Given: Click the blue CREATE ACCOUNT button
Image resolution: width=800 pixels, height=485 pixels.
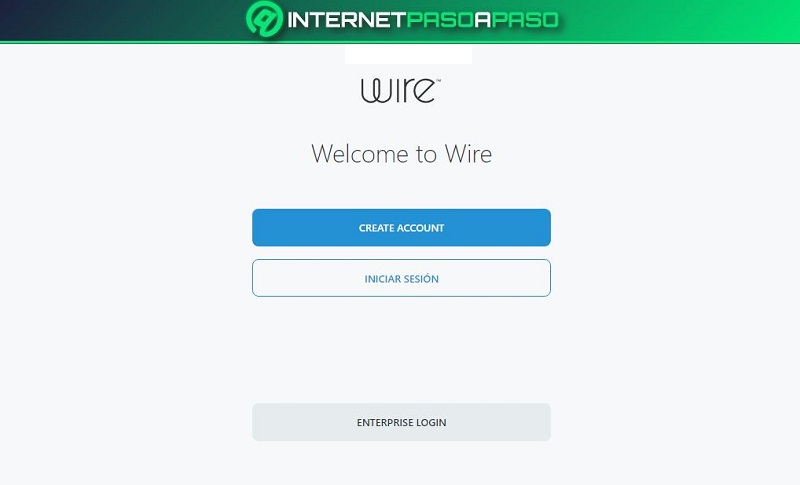Looking at the screenshot, I should [x=401, y=227].
